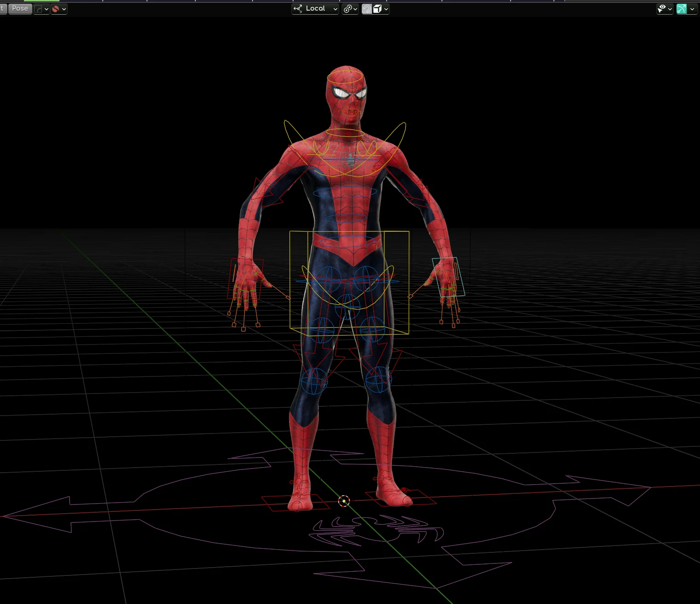Click the selectability and visibility eye icon
The width and height of the screenshot is (700, 604).
(x=662, y=9)
